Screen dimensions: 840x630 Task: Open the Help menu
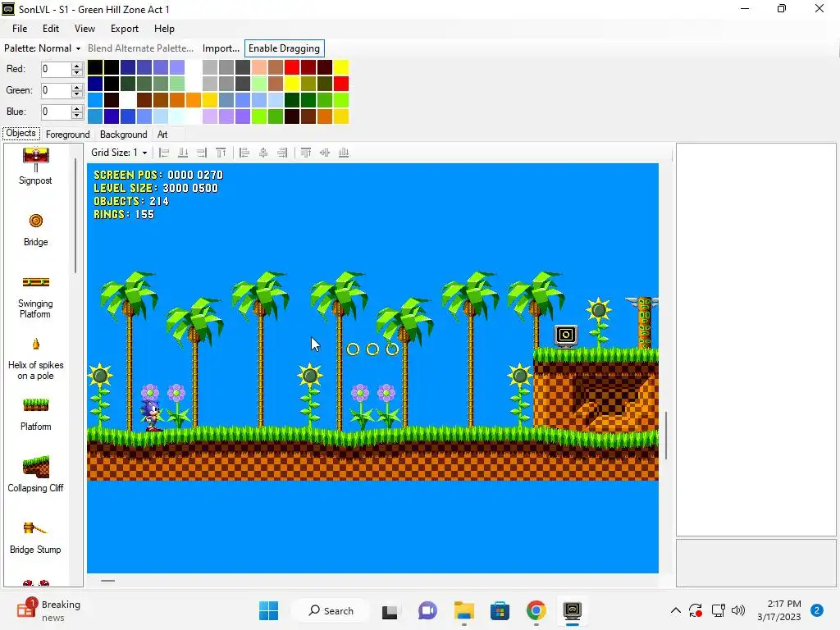point(164,29)
